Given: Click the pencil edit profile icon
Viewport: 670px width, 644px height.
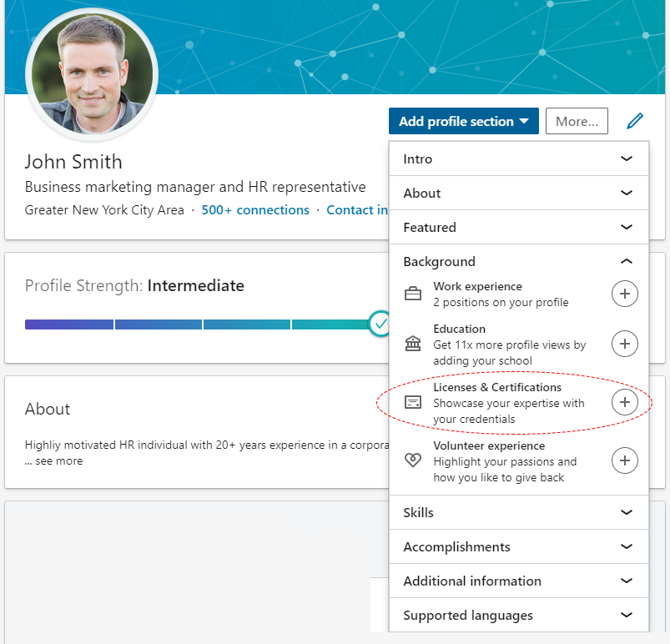Looking at the screenshot, I should pyautogui.click(x=634, y=121).
